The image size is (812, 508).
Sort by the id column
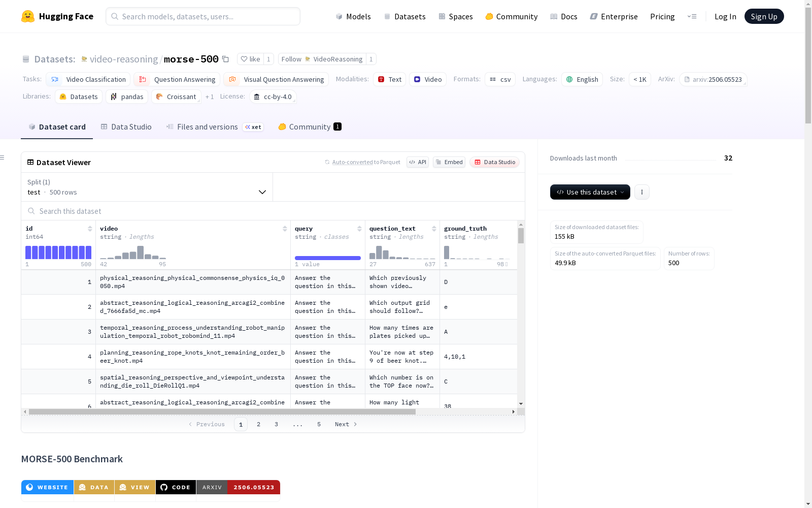click(90, 229)
